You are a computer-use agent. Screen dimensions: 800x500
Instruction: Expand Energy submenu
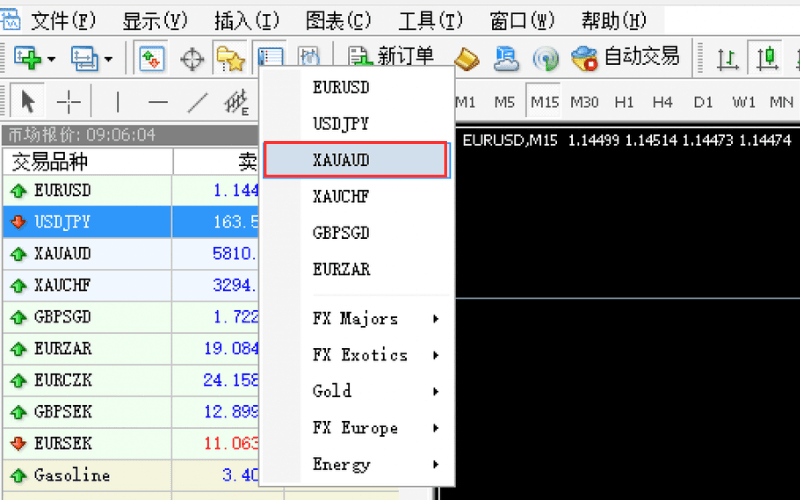[356, 464]
